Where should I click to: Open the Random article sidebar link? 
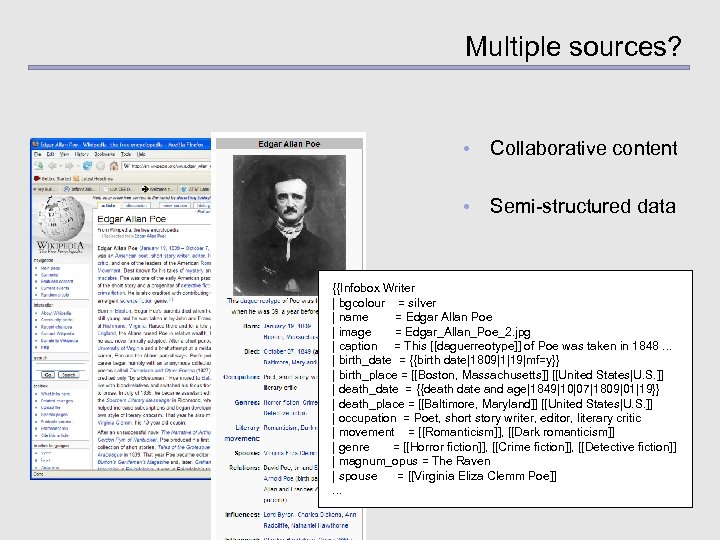tap(55, 295)
